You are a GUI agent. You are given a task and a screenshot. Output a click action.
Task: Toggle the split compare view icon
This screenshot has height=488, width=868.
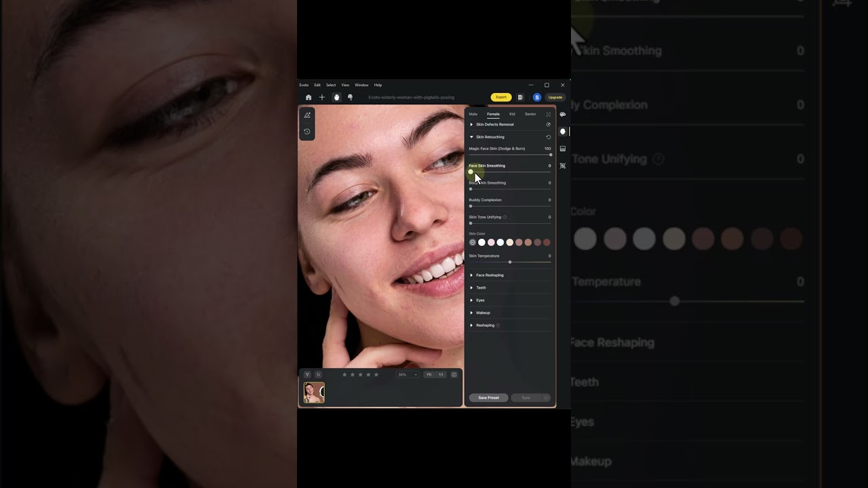tap(454, 375)
